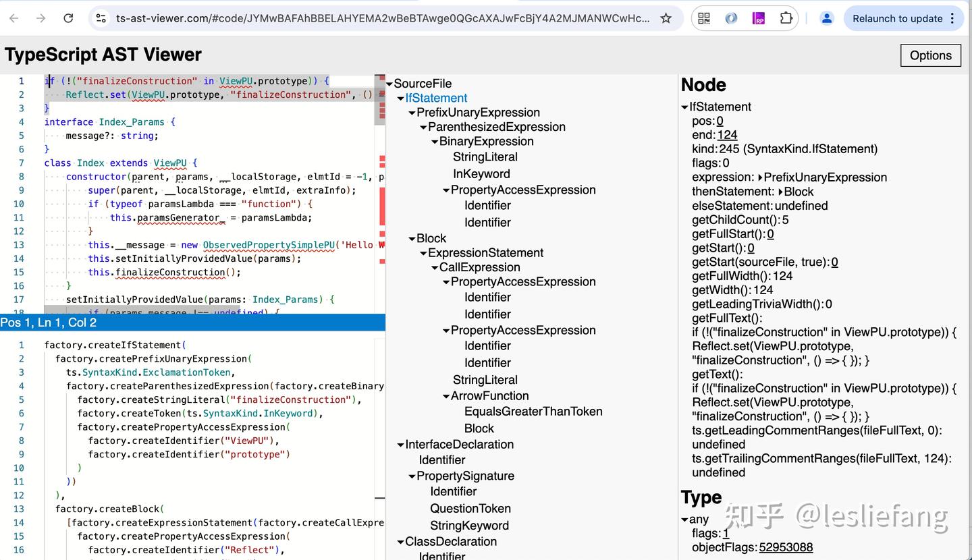Collapse the InterfaceDeclaration tree arrow

[x=401, y=445]
